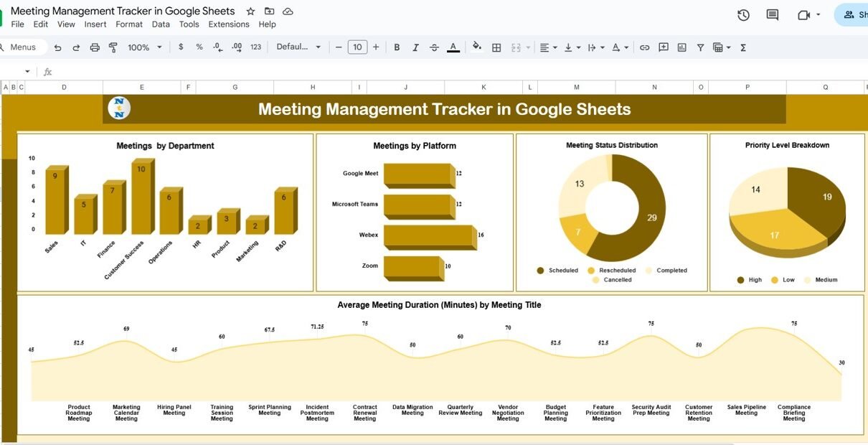
Task: Open the zoom 100% dropdown
Action: [x=145, y=47]
